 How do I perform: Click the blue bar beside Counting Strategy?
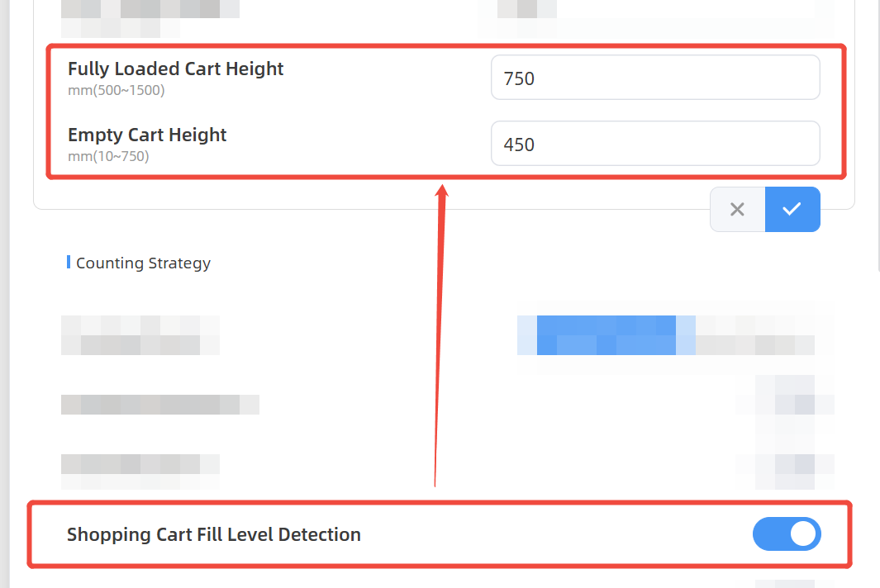click(68, 263)
